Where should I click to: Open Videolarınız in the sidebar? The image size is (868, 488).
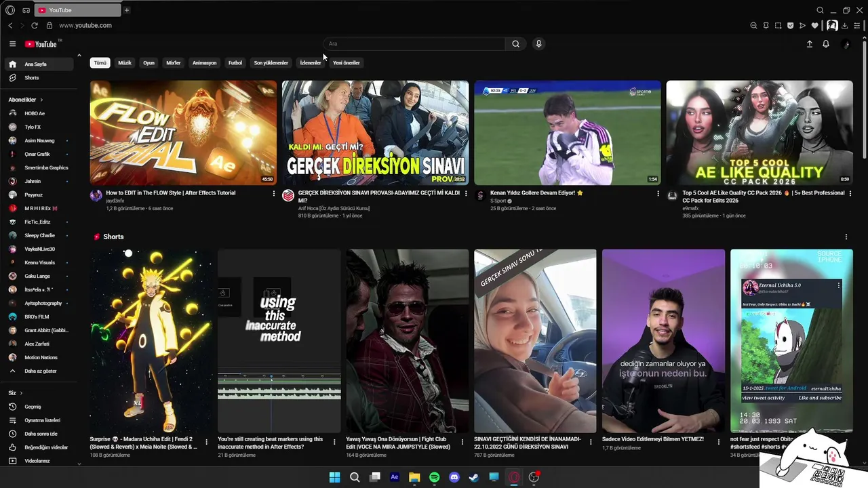pos(40,461)
